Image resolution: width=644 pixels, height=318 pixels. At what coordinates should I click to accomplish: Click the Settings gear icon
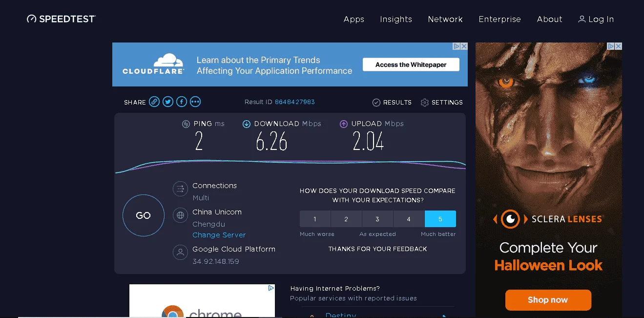coord(425,103)
